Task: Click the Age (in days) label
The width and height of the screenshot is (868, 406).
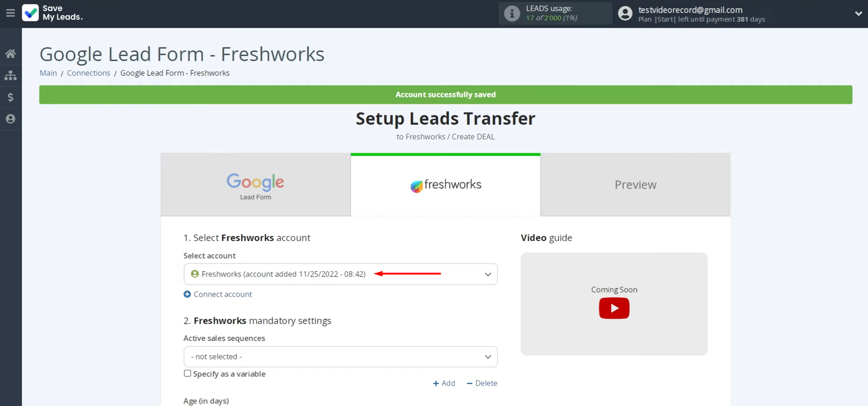Action: (206, 401)
